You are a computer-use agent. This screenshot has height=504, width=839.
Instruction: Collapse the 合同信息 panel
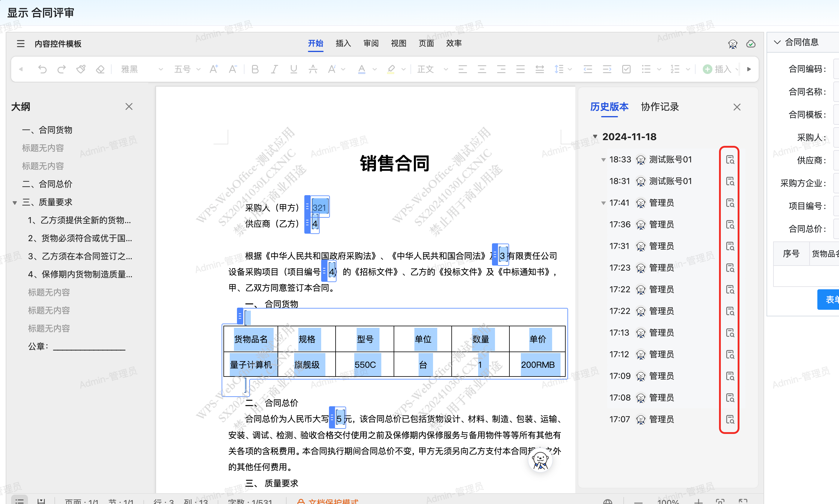pos(777,42)
